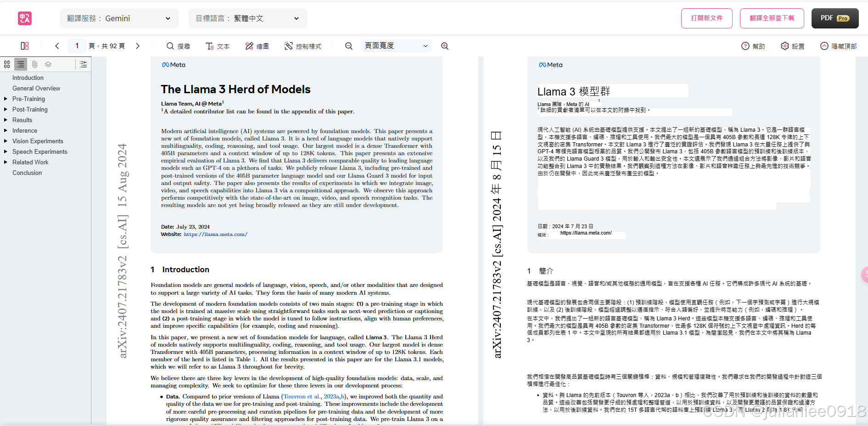Viewport: 868px width, 426px height.
Task: Click the title 'The Llama 3 Herd of Models'
Action: 235,89
